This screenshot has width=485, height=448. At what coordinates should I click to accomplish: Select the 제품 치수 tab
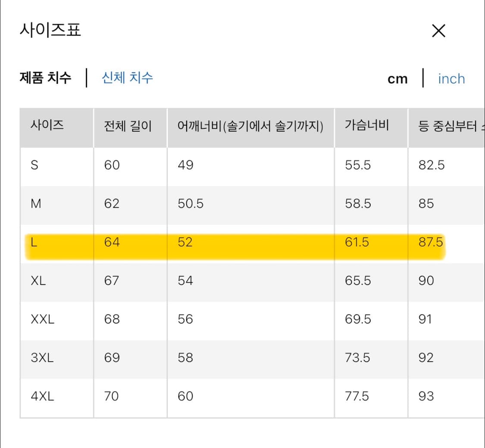point(45,78)
